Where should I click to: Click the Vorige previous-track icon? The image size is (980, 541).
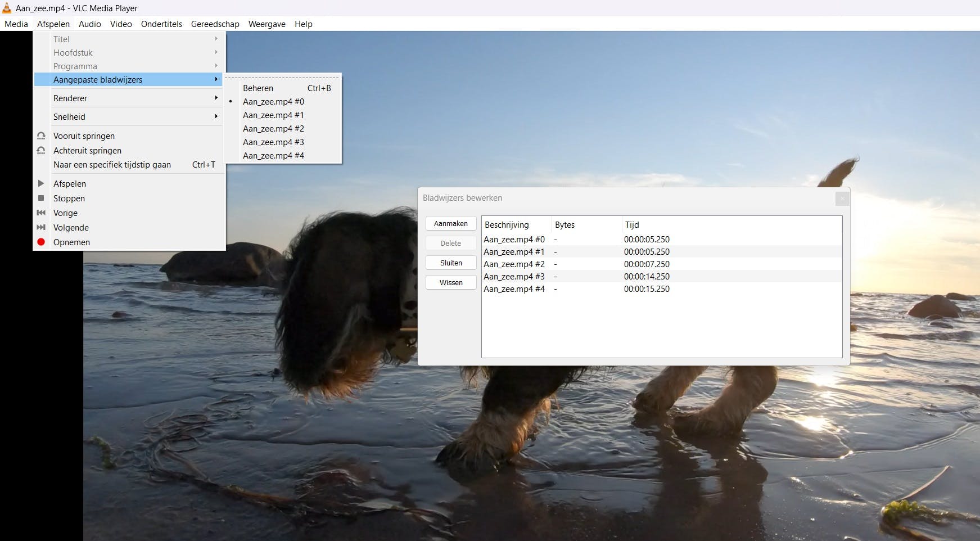click(41, 213)
